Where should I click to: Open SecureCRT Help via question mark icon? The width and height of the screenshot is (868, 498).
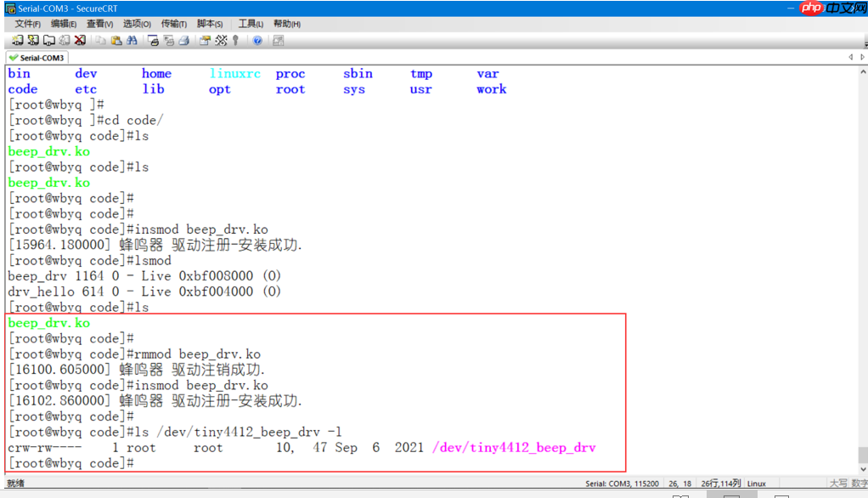[256, 41]
